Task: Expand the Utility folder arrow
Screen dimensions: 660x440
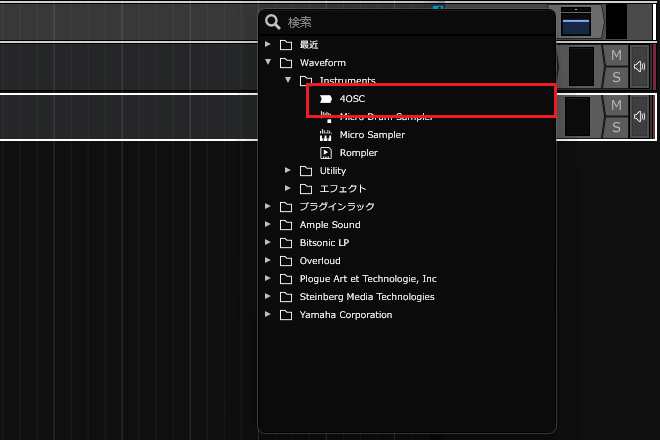Action: (x=288, y=171)
